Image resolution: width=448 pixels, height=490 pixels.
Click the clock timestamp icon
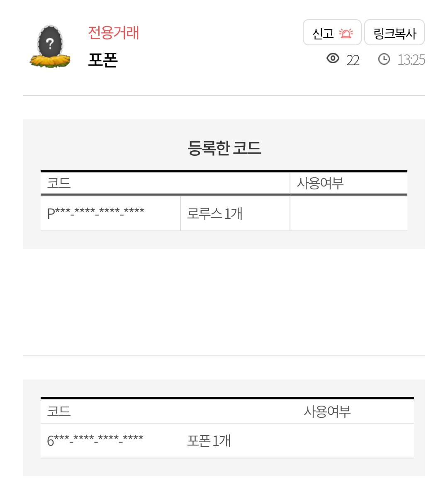point(384,59)
